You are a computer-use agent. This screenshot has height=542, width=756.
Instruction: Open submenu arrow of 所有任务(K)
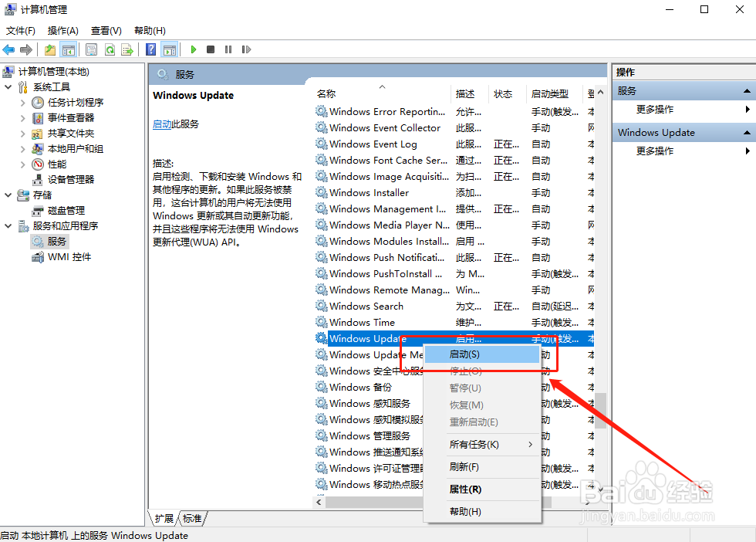pos(531,445)
